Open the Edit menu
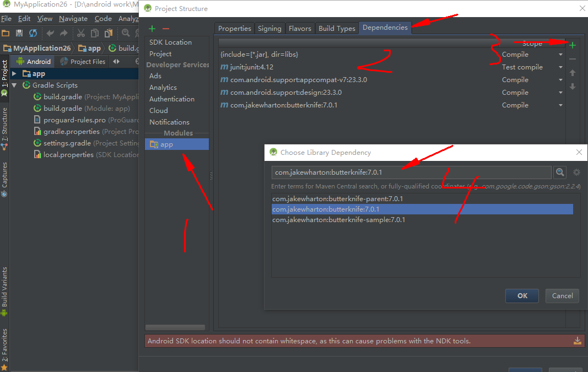 [24, 18]
